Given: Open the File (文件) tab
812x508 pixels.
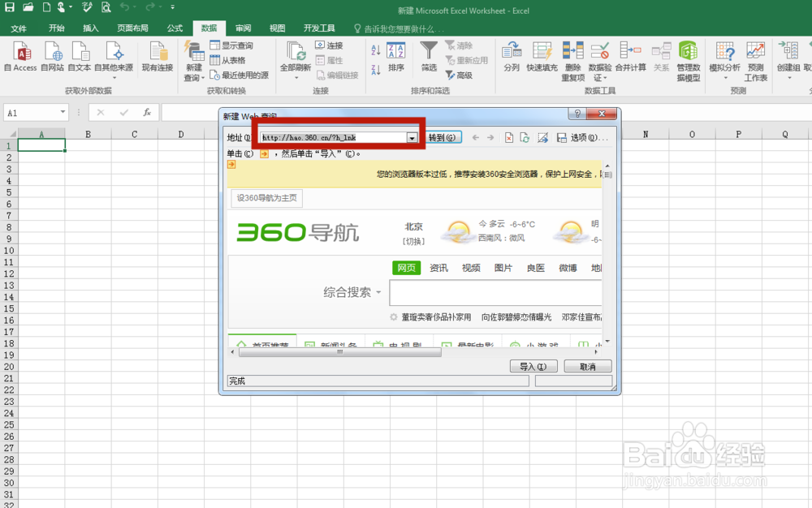Looking at the screenshot, I should tap(19, 28).
